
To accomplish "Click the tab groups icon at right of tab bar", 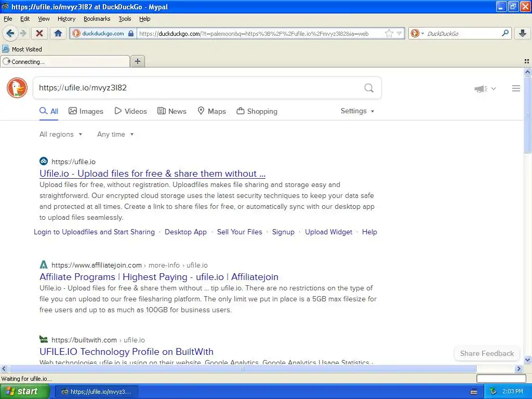I will 527,61.
